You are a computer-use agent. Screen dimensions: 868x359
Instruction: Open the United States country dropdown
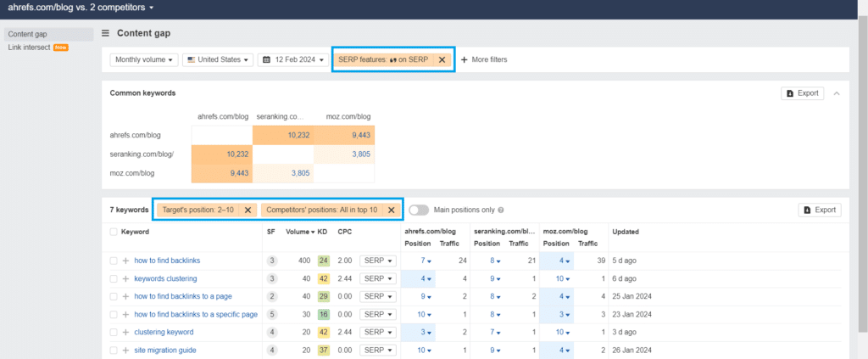coord(218,59)
